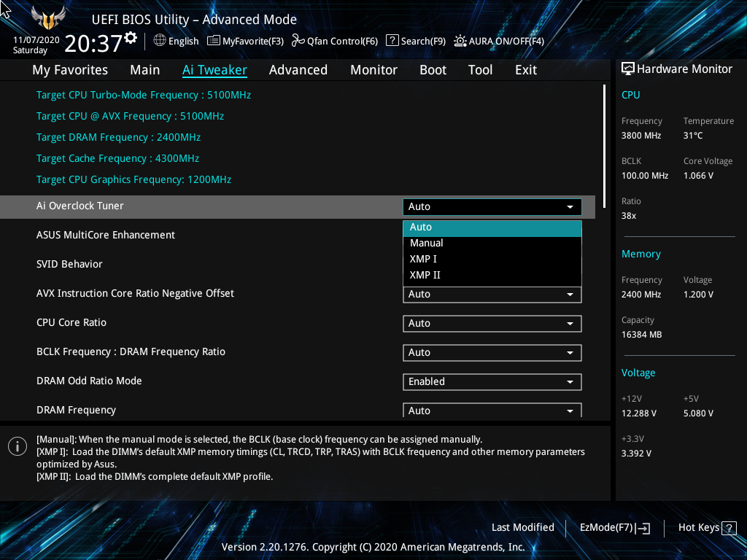The height and width of the screenshot is (560, 747).
Task: Open the CPU Core Ratio dropdown
Action: (492, 323)
